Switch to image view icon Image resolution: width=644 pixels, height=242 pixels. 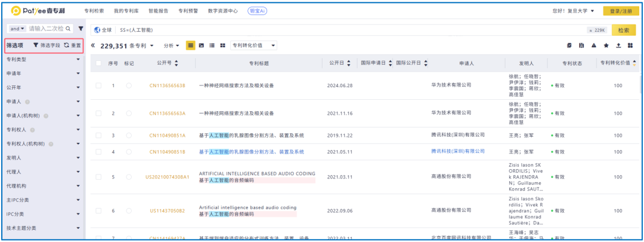202,45
